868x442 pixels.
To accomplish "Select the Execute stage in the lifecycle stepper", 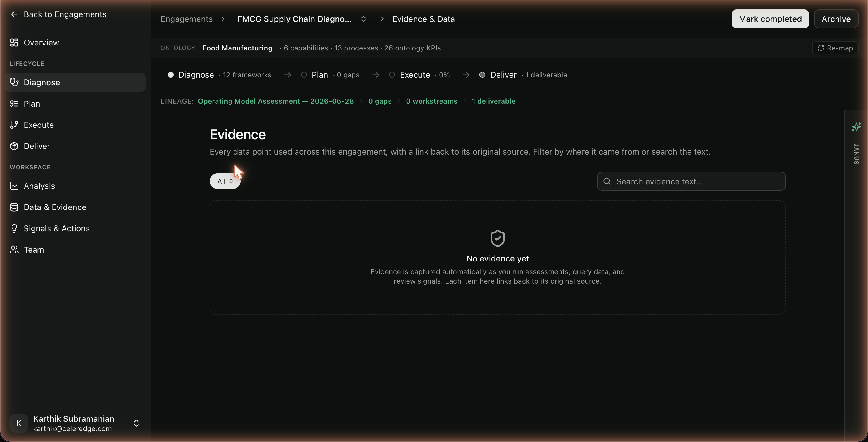I will [419, 75].
